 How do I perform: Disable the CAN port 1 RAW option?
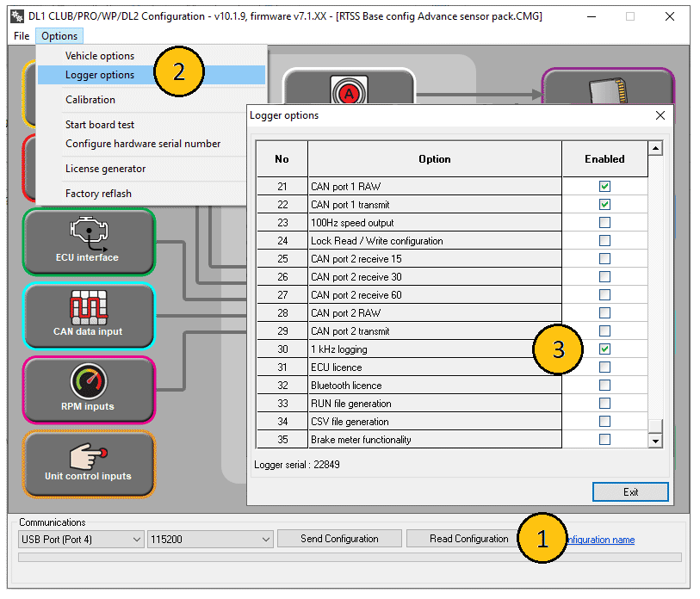604,187
